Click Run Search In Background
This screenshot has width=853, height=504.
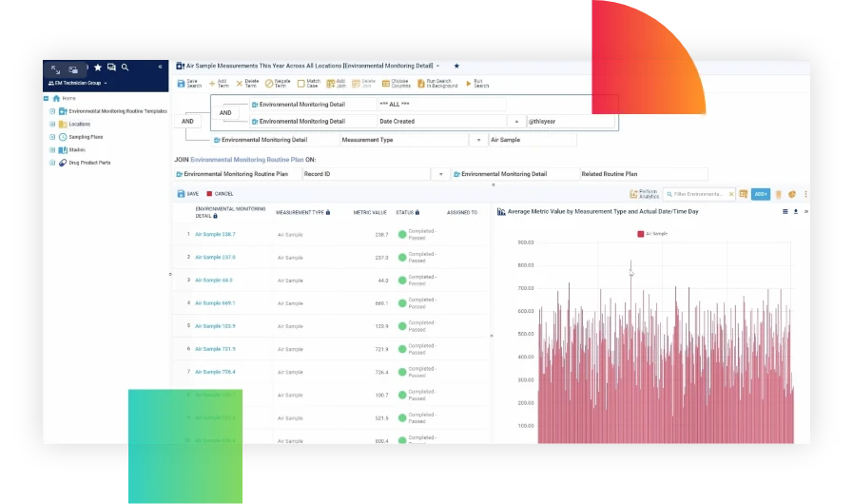coord(437,84)
